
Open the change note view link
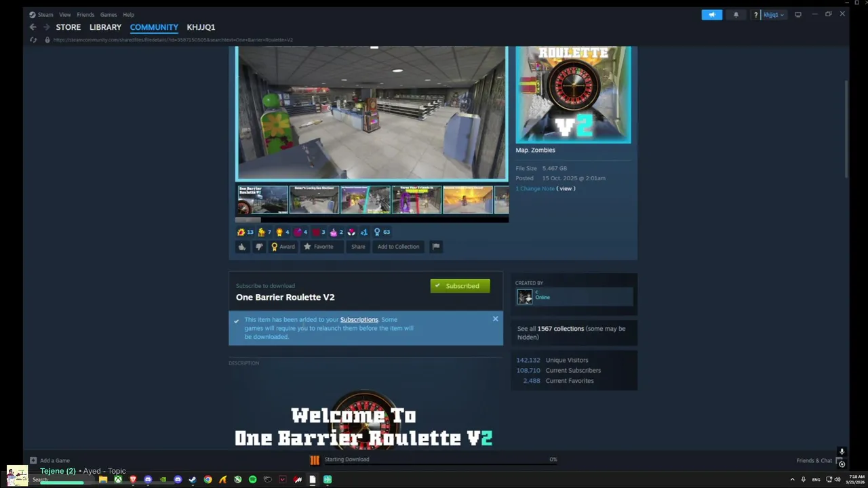click(566, 188)
